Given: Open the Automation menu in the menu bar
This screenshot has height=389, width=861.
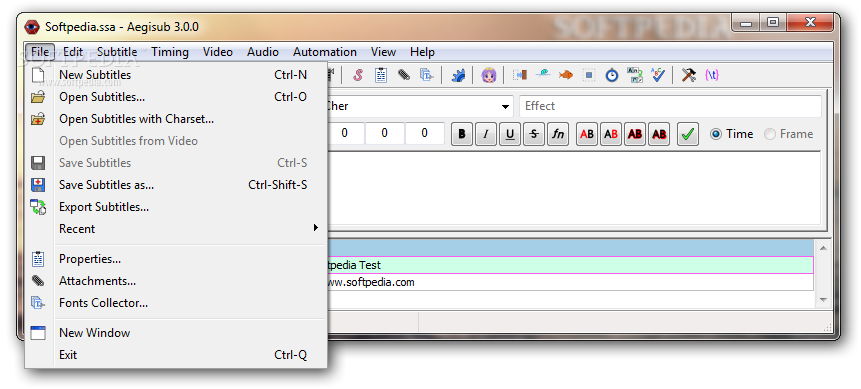Looking at the screenshot, I should tap(325, 52).
